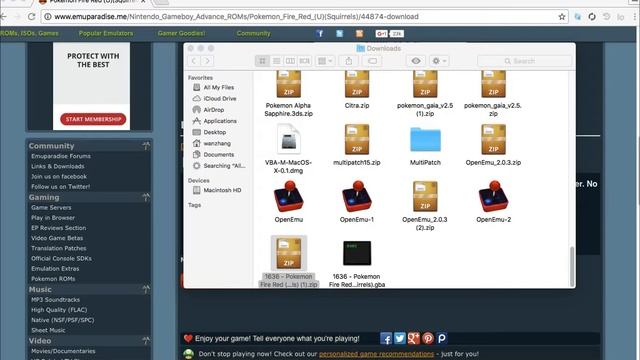Open MP3 Soundtracks link
This screenshot has width=640, height=360.
click(x=55, y=300)
